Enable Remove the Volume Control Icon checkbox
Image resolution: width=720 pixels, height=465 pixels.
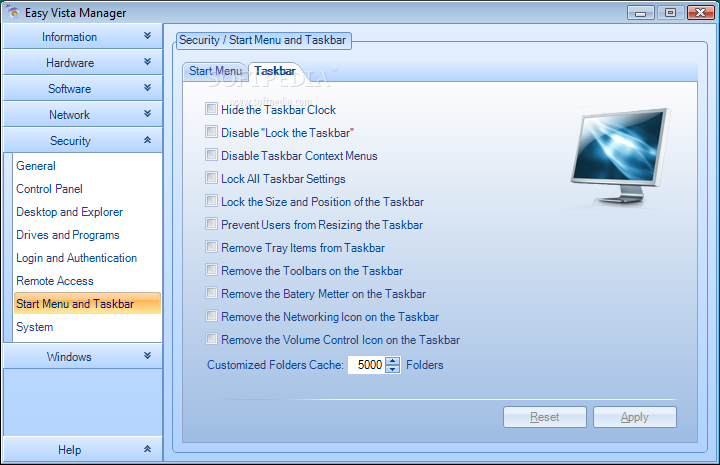[x=211, y=339]
